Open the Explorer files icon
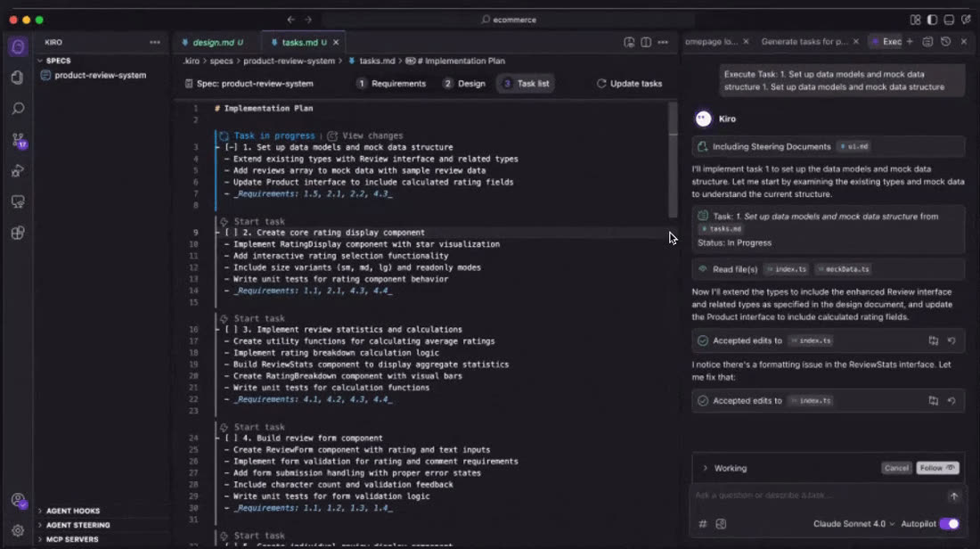Image resolution: width=980 pixels, height=549 pixels. [18, 77]
